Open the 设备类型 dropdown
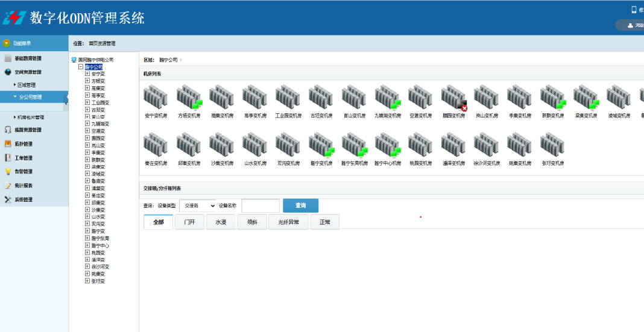 pyautogui.click(x=197, y=205)
